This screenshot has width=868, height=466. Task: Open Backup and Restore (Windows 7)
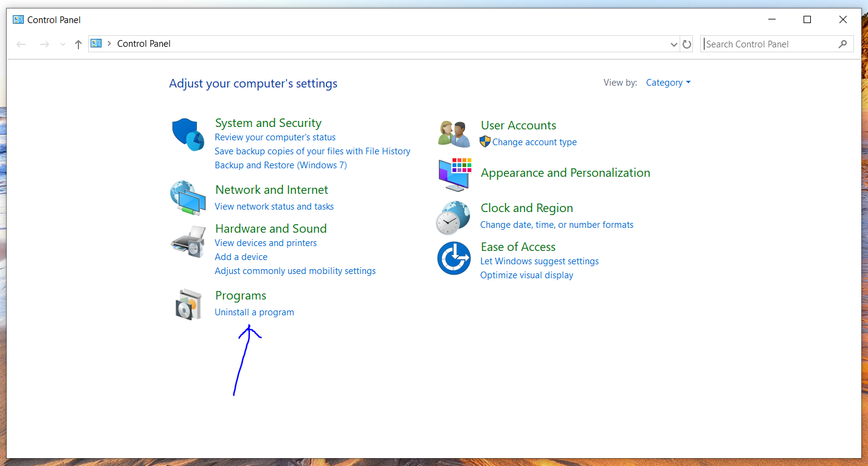[281, 165]
